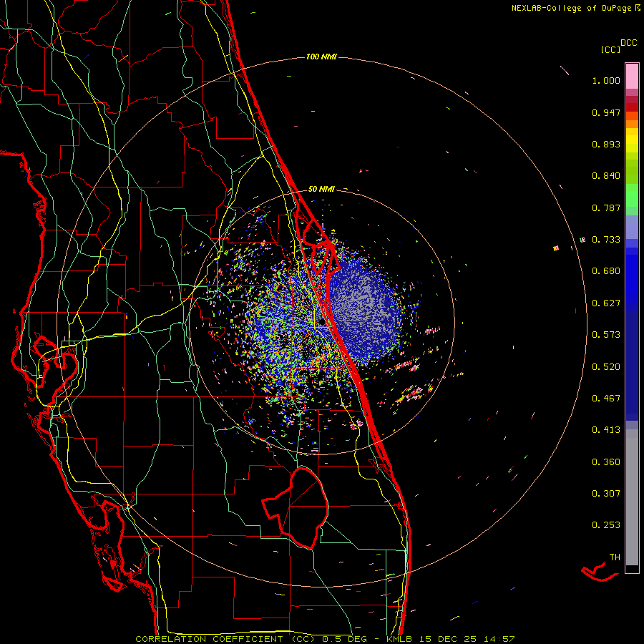Click the pink color band near 1.000

click(632, 77)
